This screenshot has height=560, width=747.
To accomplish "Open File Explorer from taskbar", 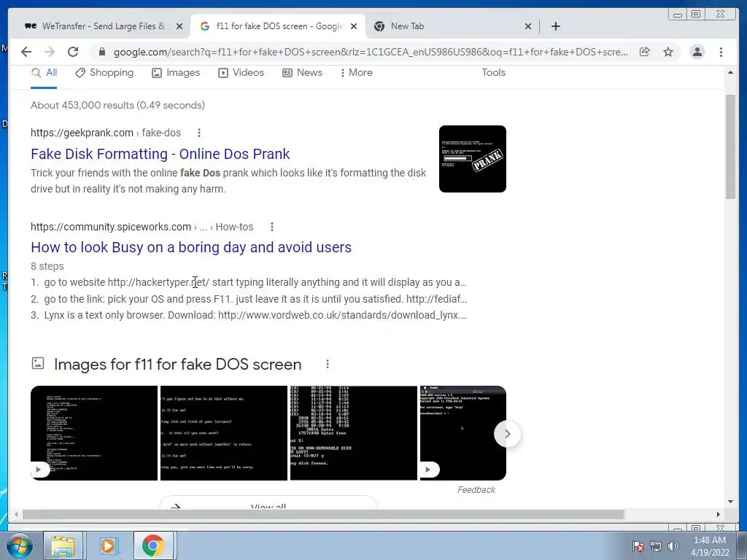I will [63, 545].
